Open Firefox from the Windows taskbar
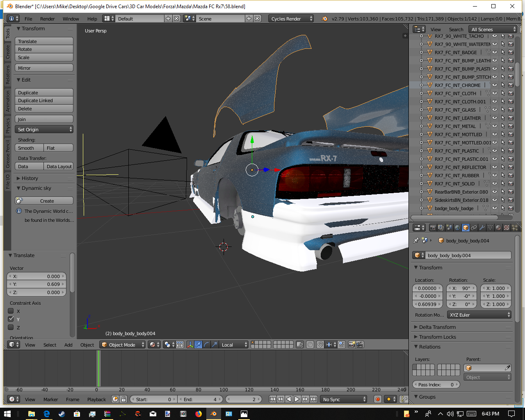525x420 pixels. 199,414
